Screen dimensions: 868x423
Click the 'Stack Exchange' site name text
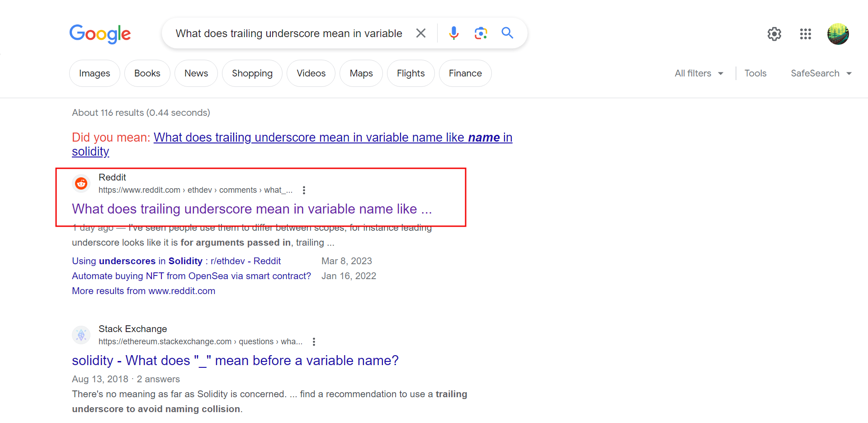132,329
